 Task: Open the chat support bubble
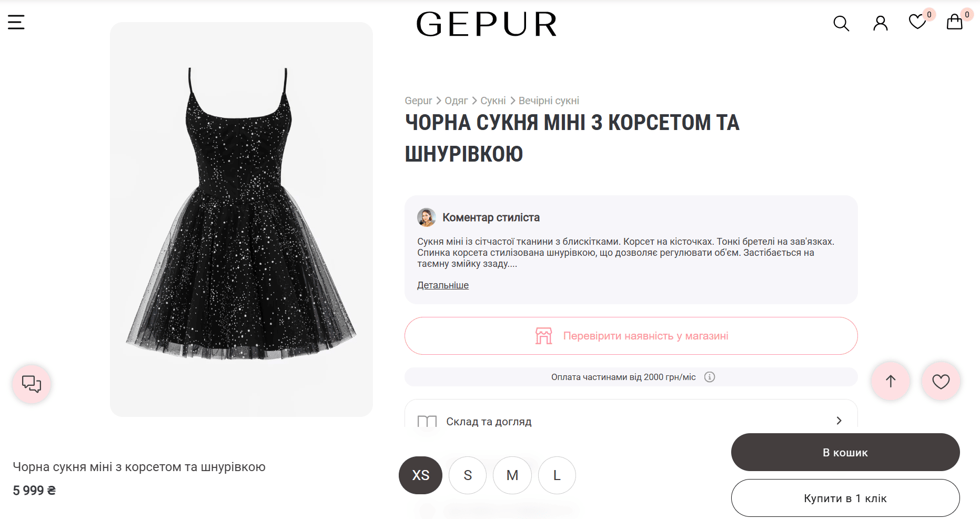coord(32,384)
